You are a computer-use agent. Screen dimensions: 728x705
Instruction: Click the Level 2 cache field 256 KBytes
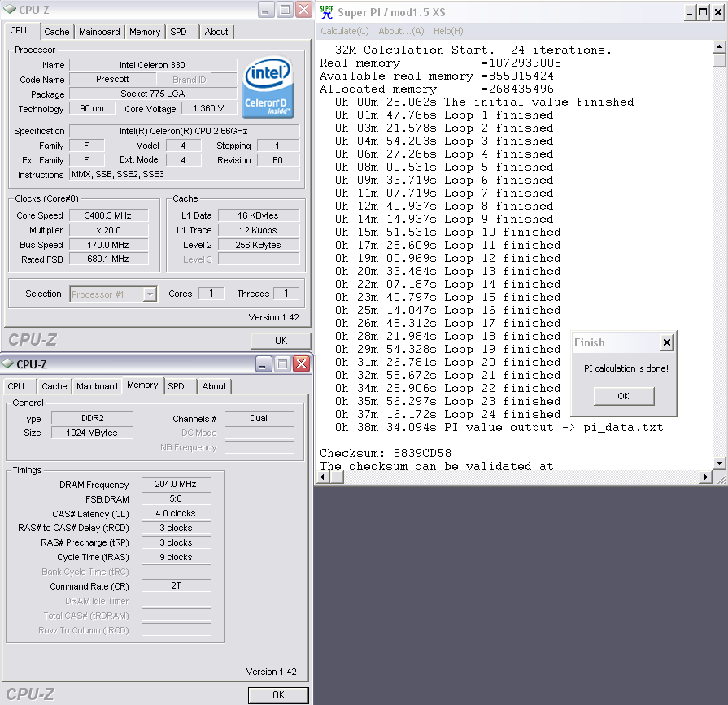pos(258,245)
